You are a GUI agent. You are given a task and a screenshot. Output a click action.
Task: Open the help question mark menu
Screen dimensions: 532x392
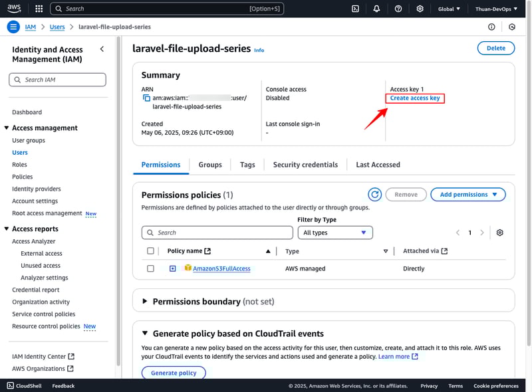pos(398,9)
